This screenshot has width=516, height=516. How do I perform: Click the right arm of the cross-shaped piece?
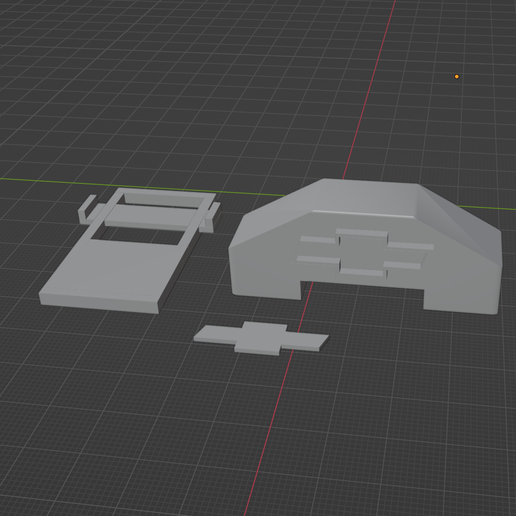pyautogui.click(x=305, y=341)
